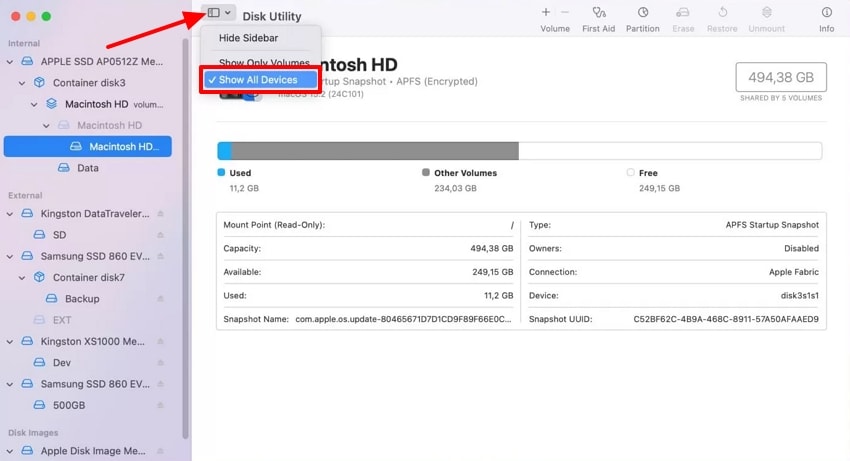Click the Snapshot Name value
The height and width of the screenshot is (461, 850).
click(x=403, y=319)
